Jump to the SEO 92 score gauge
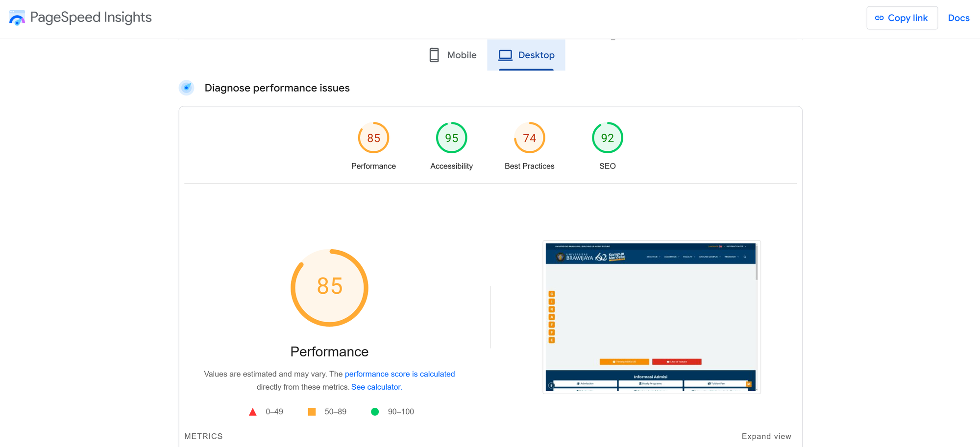 607,138
